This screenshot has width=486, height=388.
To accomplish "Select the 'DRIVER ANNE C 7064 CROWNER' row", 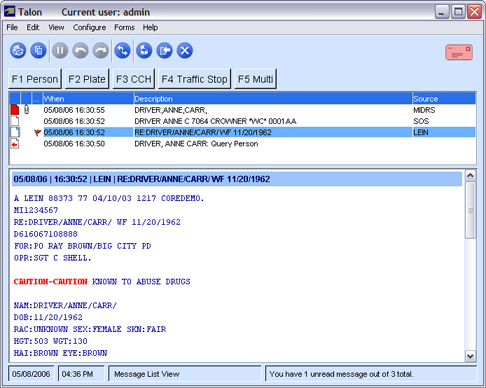I will [x=243, y=121].
